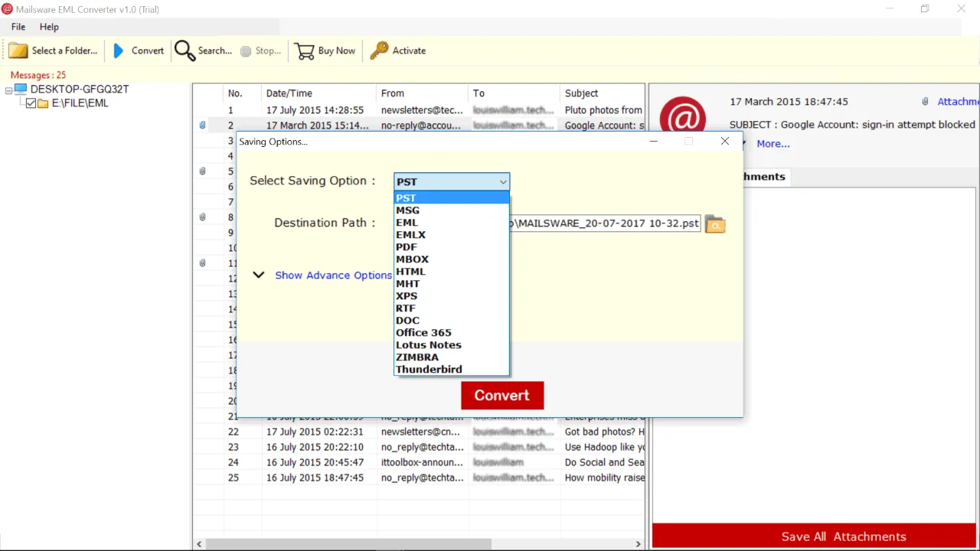This screenshot has width=980, height=551.
Task: Toggle the E:\FILE\EML folder checkbox
Action: pos(31,103)
